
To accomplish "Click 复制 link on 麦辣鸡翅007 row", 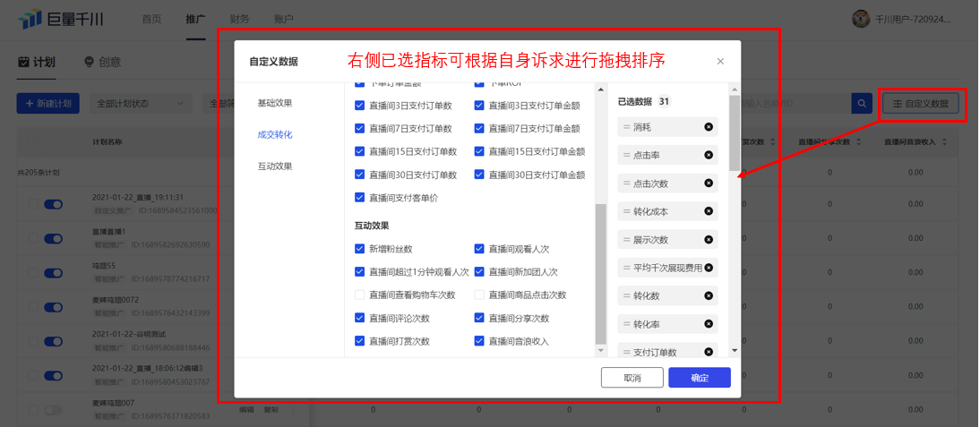I will [x=271, y=410].
